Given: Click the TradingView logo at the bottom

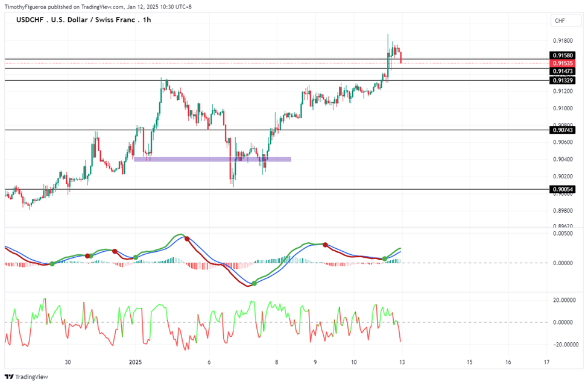Looking at the screenshot, I should pyautogui.click(x=27, y=377).
